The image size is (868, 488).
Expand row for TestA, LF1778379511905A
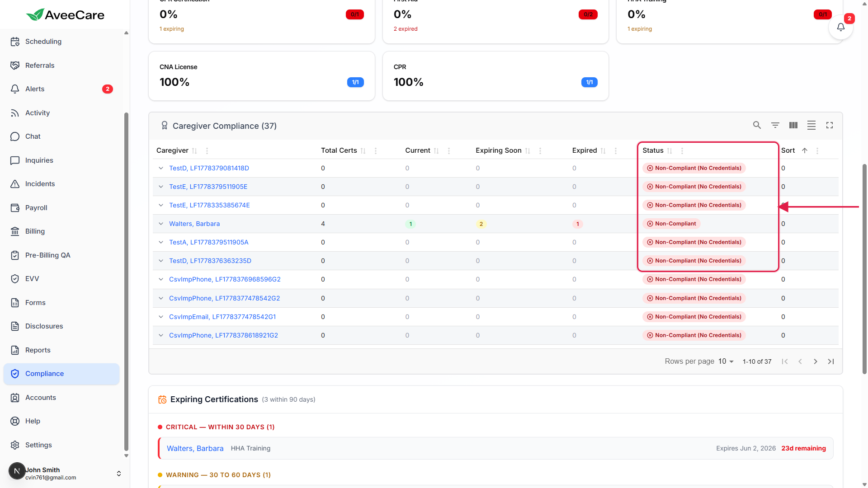(x=161, y=242)
